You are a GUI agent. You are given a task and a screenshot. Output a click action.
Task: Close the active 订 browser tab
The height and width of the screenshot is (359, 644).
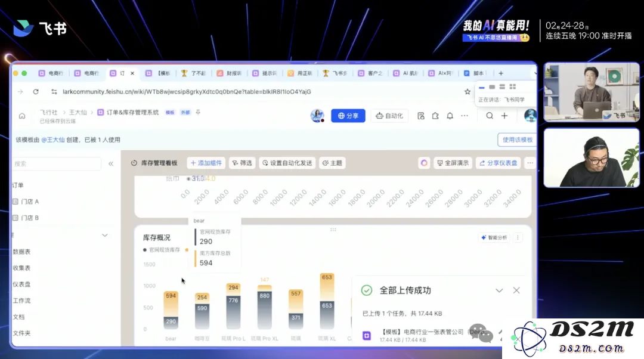pyautogui.click(x=132, y=73)
